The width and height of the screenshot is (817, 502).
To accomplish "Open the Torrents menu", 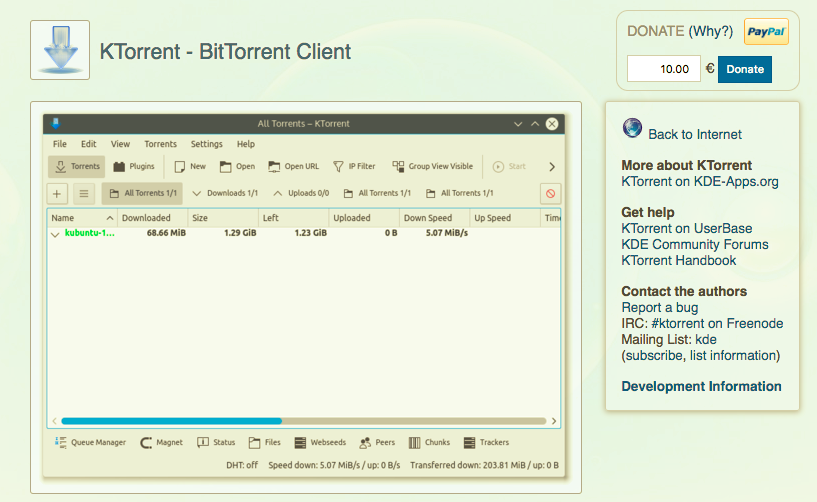I will [x=160, y=144].
